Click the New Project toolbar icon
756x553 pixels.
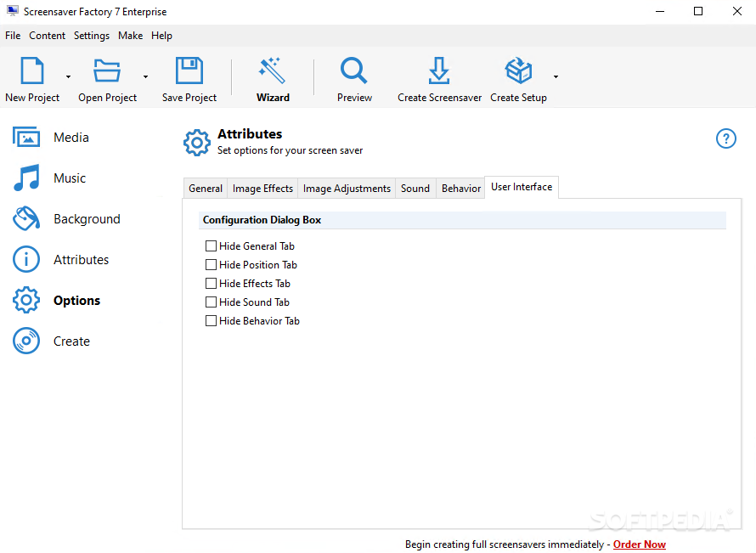tap(32, 71)
